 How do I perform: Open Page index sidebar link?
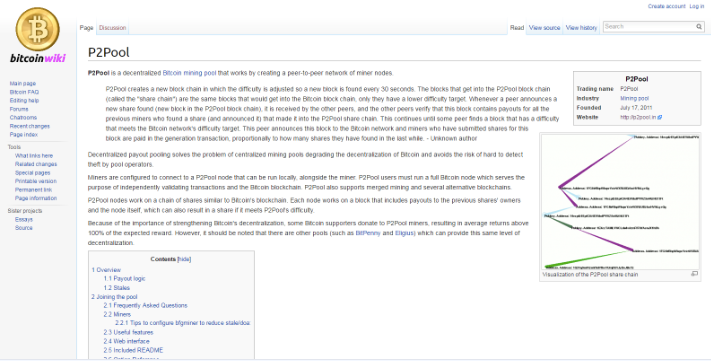click(24, 135)
